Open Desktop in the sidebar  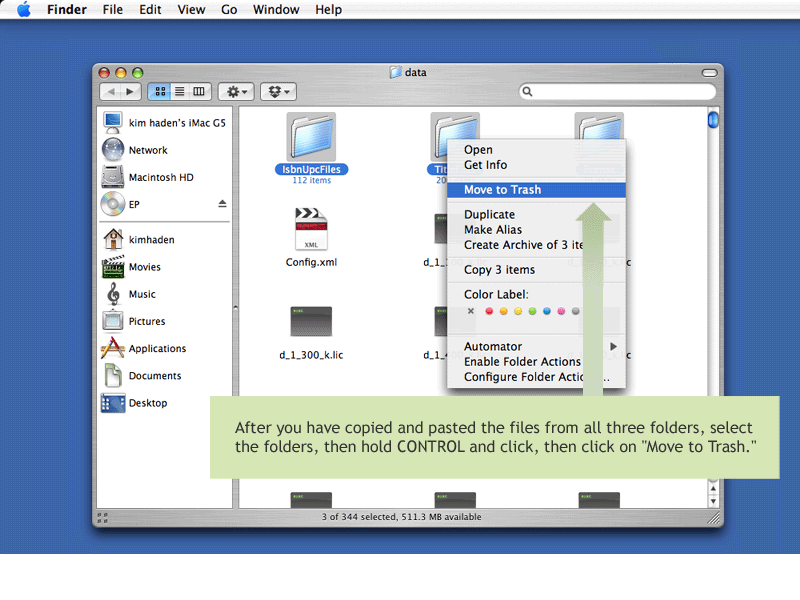(x=164, y=403)
